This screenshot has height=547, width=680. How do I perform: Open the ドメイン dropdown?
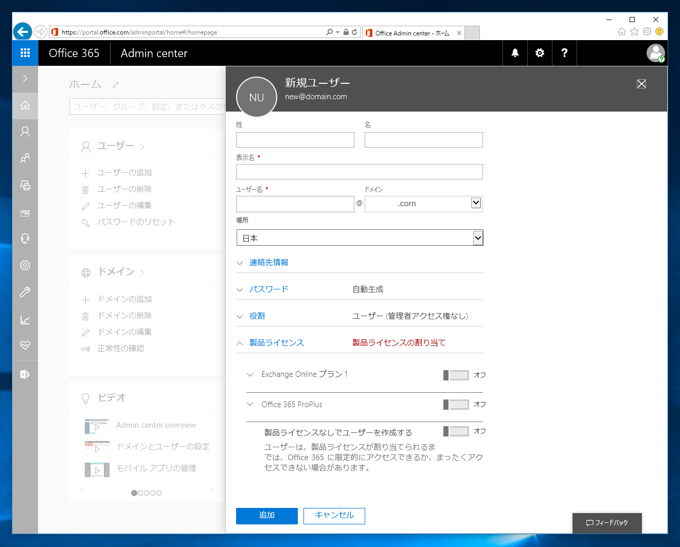pos(423,204)
